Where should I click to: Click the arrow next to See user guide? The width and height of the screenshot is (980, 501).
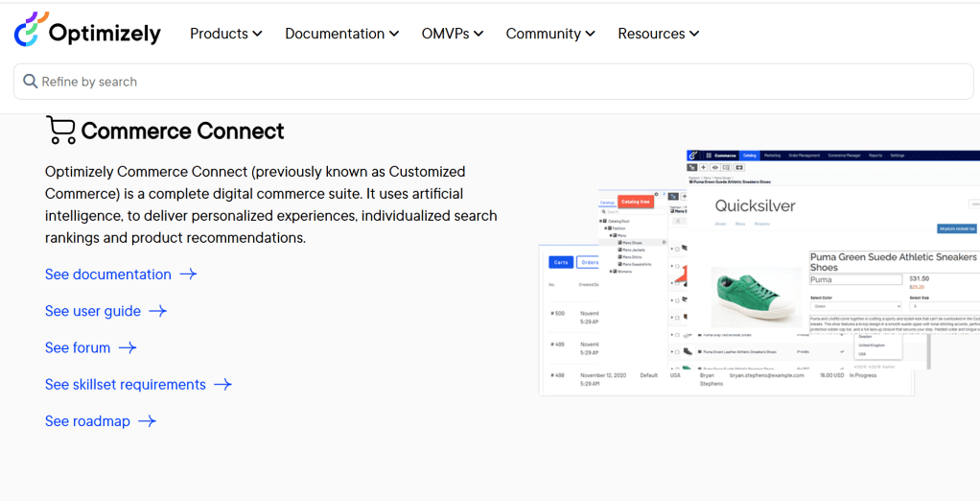click(x=157, y=311)
